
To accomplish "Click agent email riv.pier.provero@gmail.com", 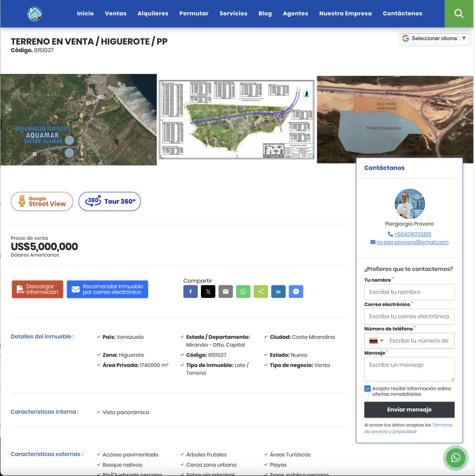I will coord(412,242).
